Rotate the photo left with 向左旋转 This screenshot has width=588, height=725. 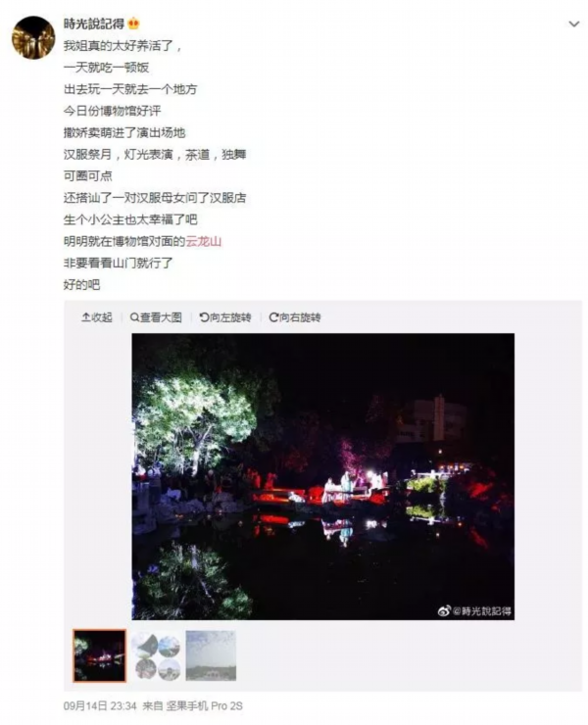tap(225, 317)
